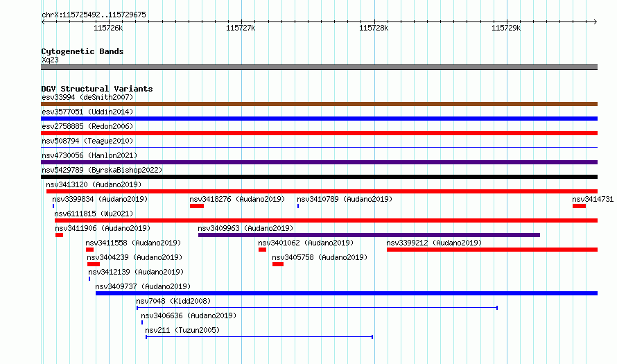Screen dimensions: 617x364
Task: Select the nsv211 thin blue span line
Action: [259, 337]
